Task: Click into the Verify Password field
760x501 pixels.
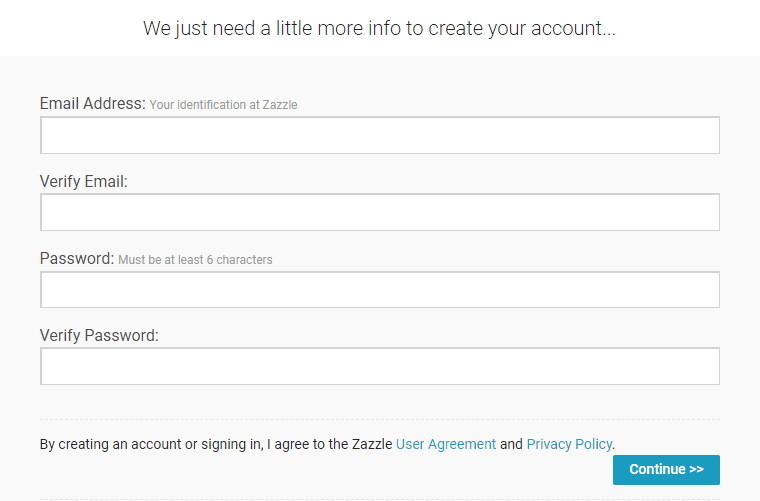Action: (x=380, y=366)
